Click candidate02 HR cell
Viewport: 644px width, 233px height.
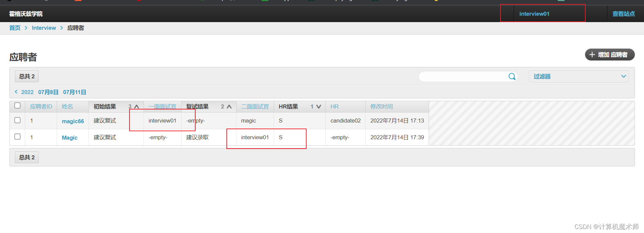point(345,121)
